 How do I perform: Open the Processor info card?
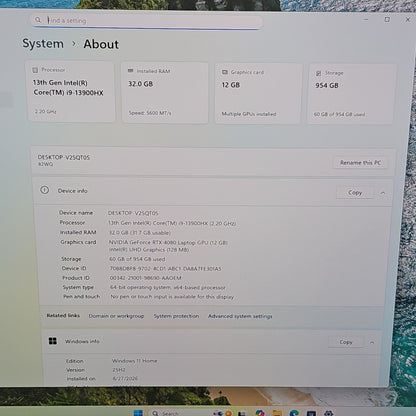coord(71,91)
